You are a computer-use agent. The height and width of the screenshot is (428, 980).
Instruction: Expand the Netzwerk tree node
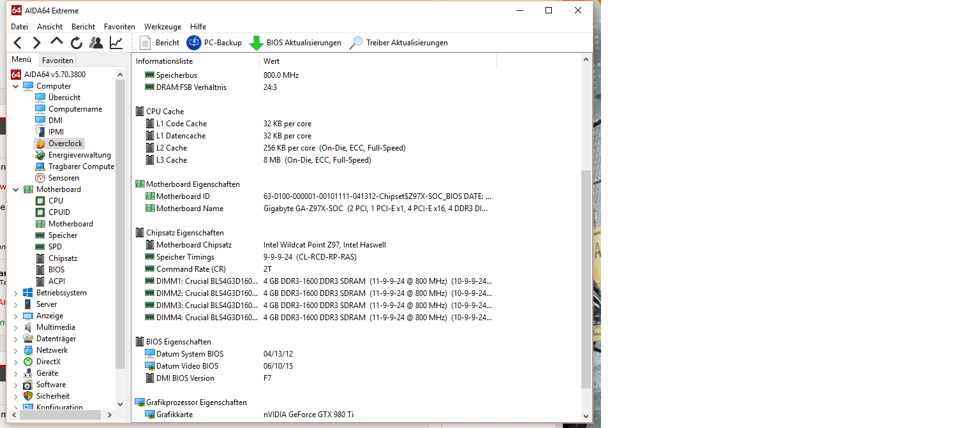(x=16, y=350)
